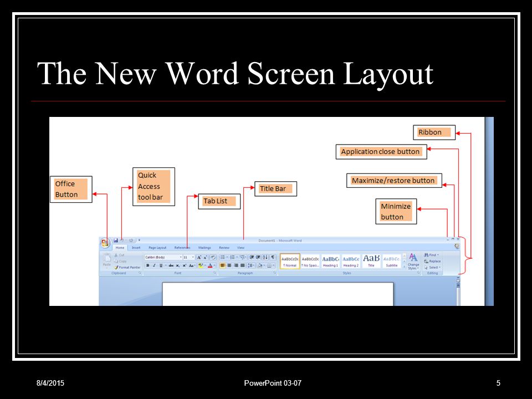The image size is (532, 399).
Task: Apply the red font color
Action: click(x=210, y=265)
